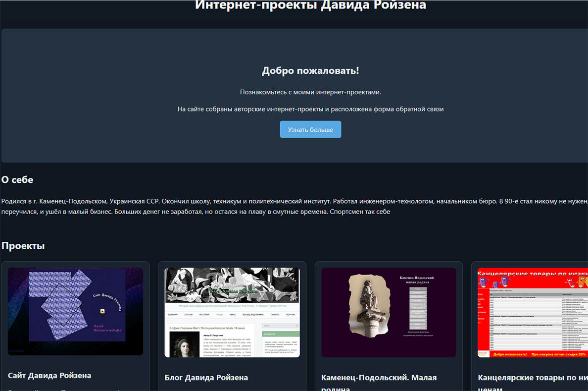This screenshot has width=588, height=391.
Task: Click the "Интернет-проекты Давида Ройзена" page title
Action: pos(310,5)
